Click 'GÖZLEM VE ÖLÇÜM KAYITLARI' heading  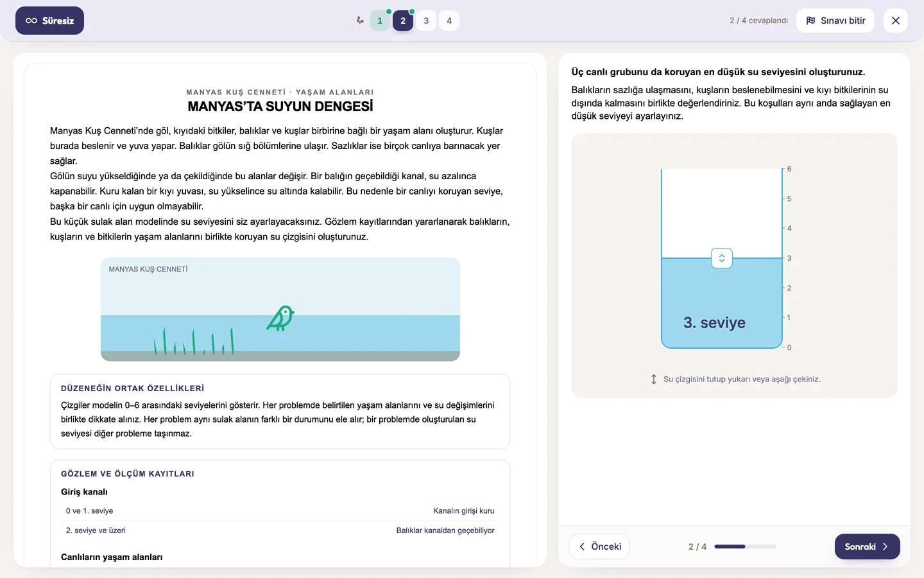coord(128,474)
